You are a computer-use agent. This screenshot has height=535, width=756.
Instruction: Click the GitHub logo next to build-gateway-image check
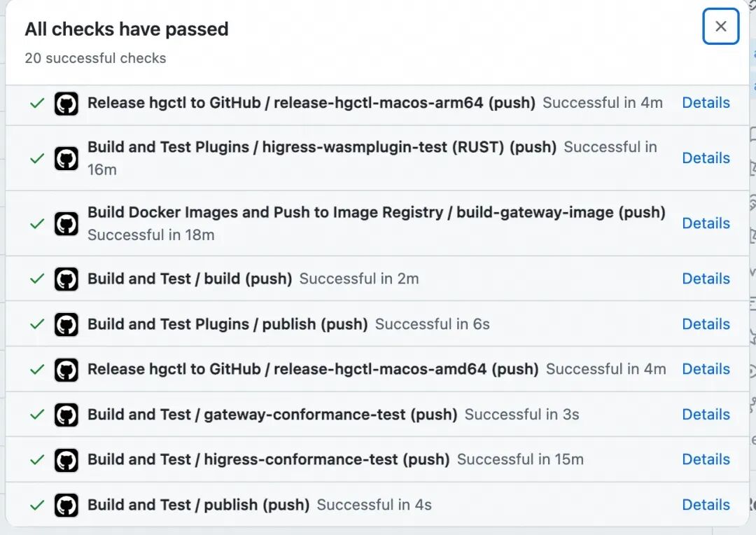(66, 223)
